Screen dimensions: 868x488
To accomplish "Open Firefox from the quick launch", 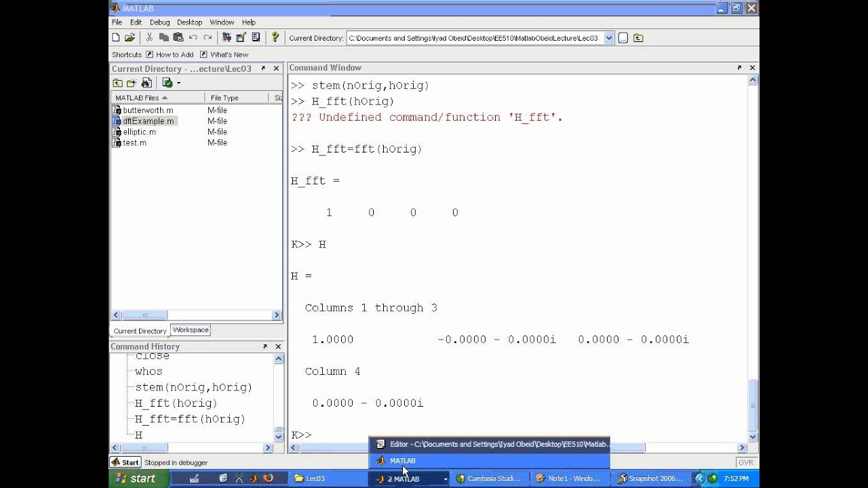I will 268,479.
